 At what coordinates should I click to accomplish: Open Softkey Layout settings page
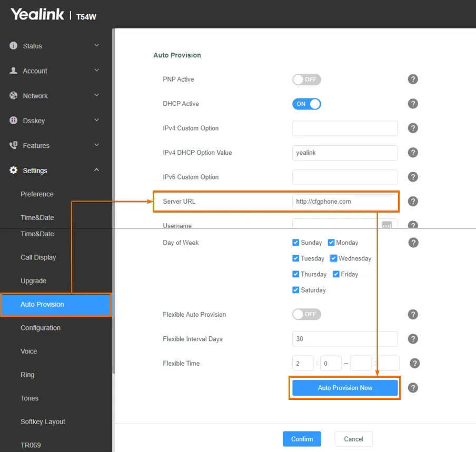coord(43,421)
